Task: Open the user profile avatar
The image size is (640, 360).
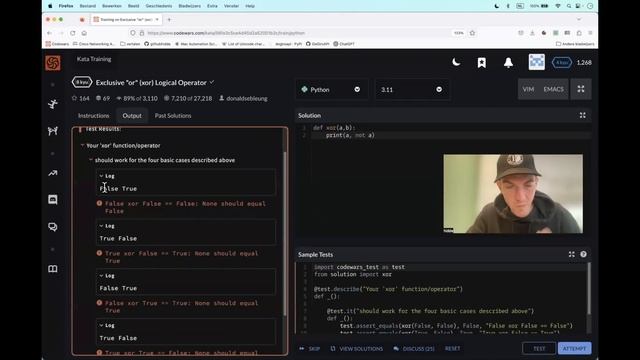Action: (536, 62)
